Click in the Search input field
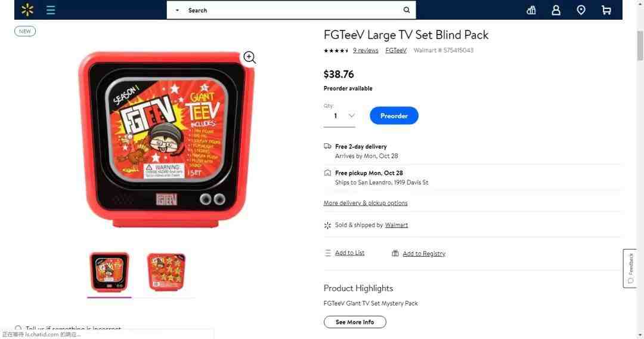 291,10
